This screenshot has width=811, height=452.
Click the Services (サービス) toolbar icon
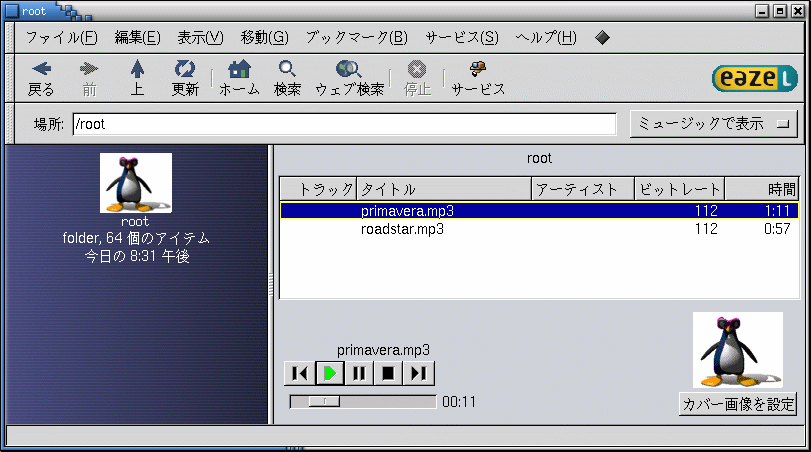(478, 70)
